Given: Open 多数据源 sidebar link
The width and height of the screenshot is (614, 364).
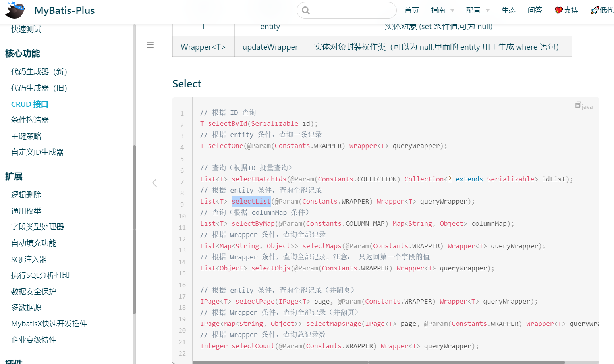Looking at the screenshot, I should click(x=26, y=307).
